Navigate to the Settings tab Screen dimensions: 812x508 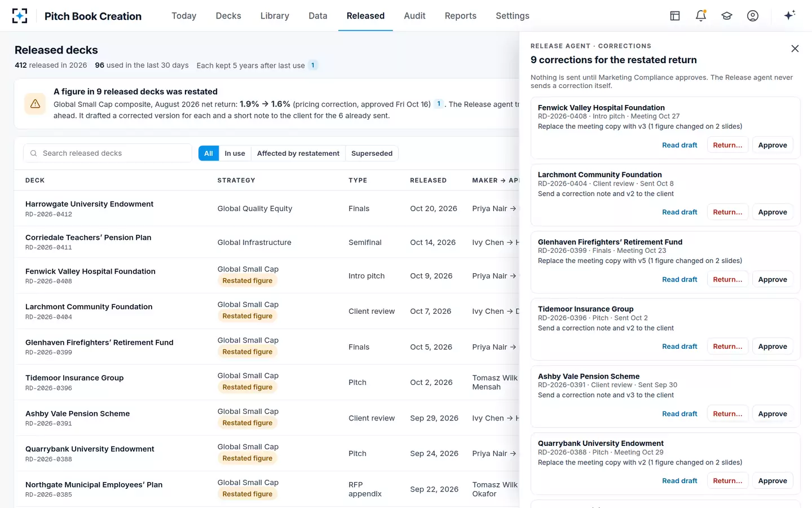(513, 16)
